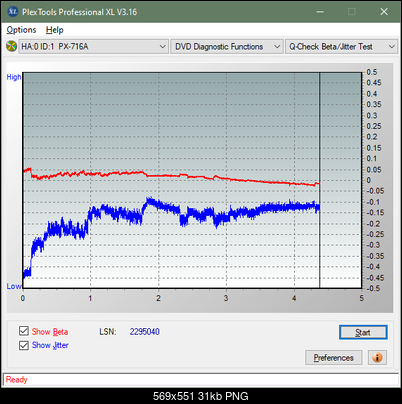Toggle the Show Jitter checkbox

tap(24, 345)
